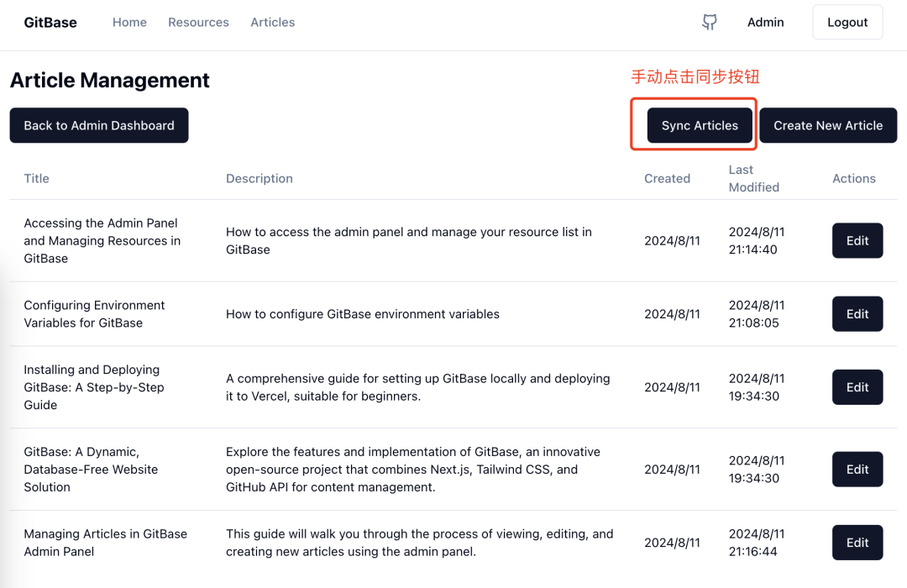Viewport: 907px width, 588px height.
Task: Click last modified time 21:08:05
Action: point(753,323)
